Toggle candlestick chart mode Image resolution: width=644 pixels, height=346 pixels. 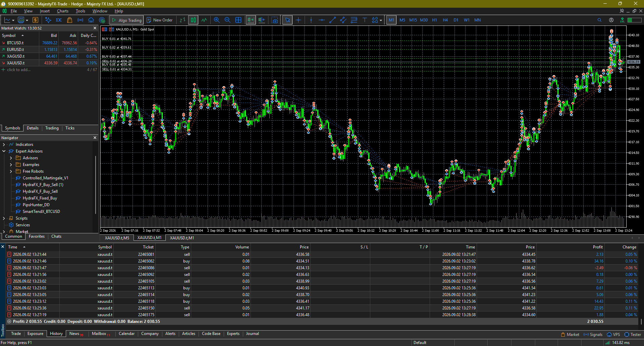point(194,20)
